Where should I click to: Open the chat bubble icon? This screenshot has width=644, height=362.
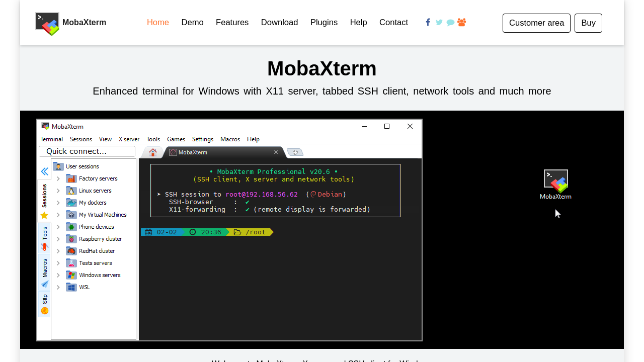pyautogui.click(x=450, y=23)
